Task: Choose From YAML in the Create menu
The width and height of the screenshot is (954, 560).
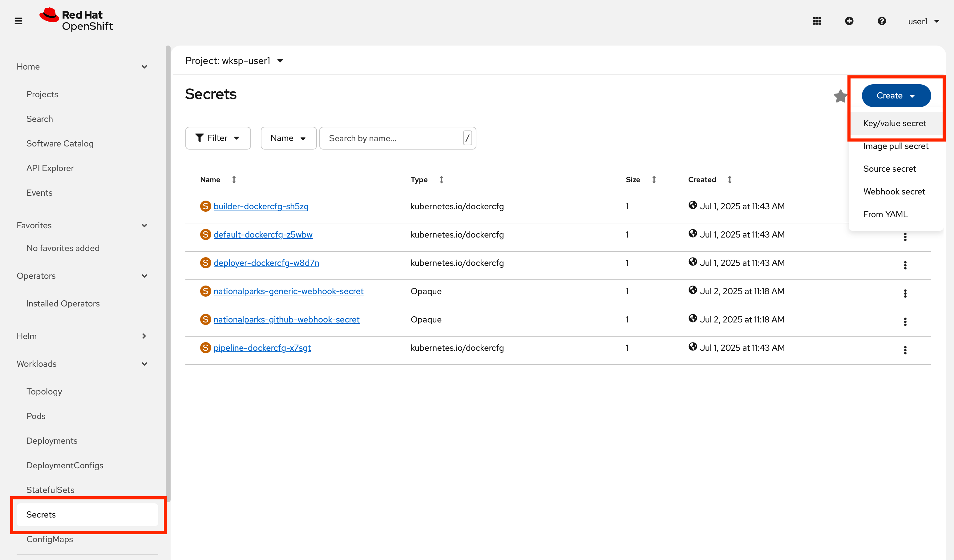Action: (885, 214)
